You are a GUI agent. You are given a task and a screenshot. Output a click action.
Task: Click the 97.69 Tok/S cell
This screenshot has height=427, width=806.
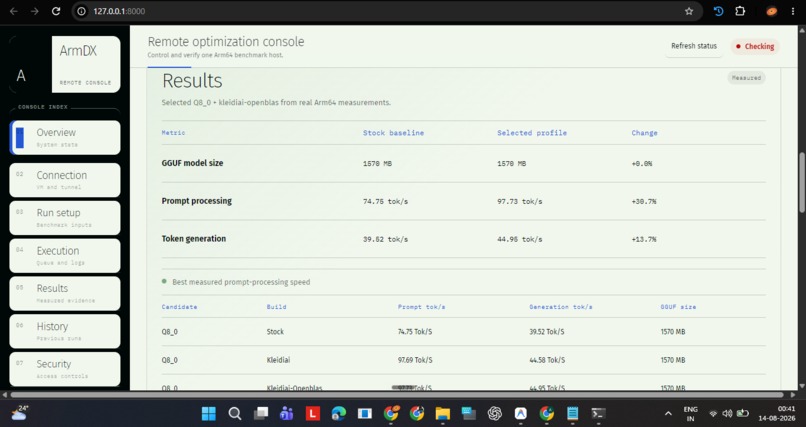click(x=415, y=360)
